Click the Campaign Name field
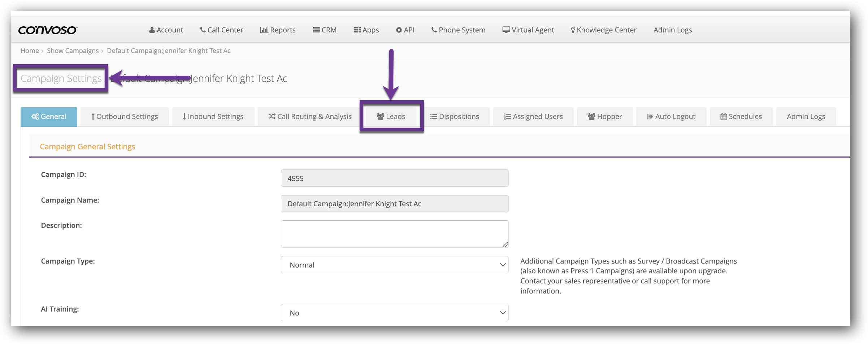The width and height of the screenshot is (868, 344). (x=395, y=204)
